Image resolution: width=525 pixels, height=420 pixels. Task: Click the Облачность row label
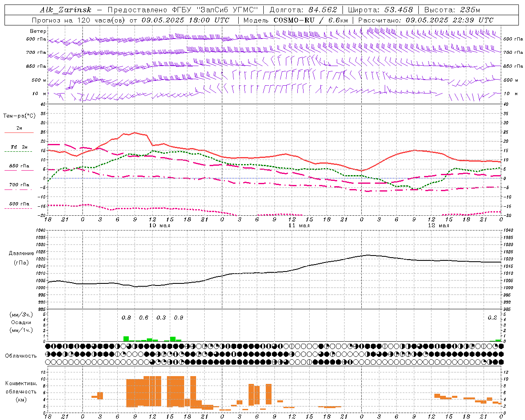click(x=21, y=356)
